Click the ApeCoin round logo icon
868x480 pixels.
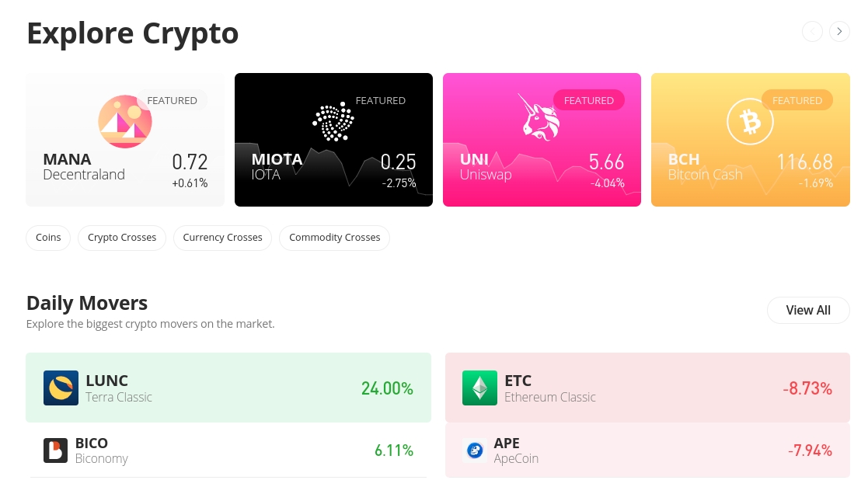point(475,450)
